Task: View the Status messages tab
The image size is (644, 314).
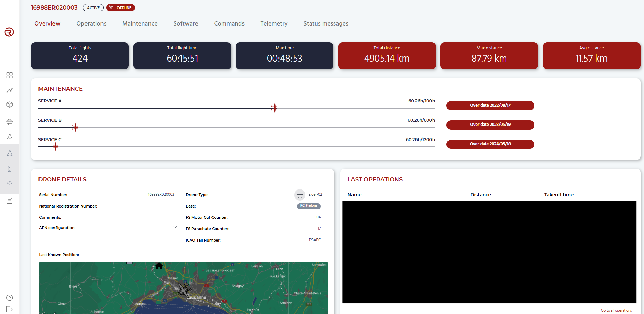Action: click(326, 23)
